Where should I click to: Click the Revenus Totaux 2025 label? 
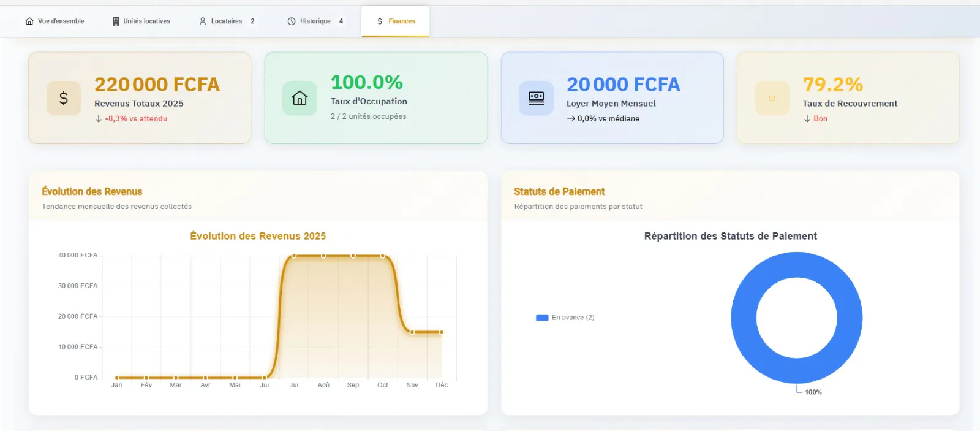(x=139, y=104)
